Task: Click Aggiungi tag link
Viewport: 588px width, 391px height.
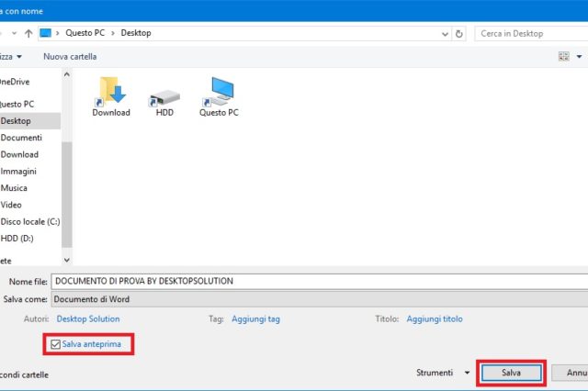Action: (255, 319)
